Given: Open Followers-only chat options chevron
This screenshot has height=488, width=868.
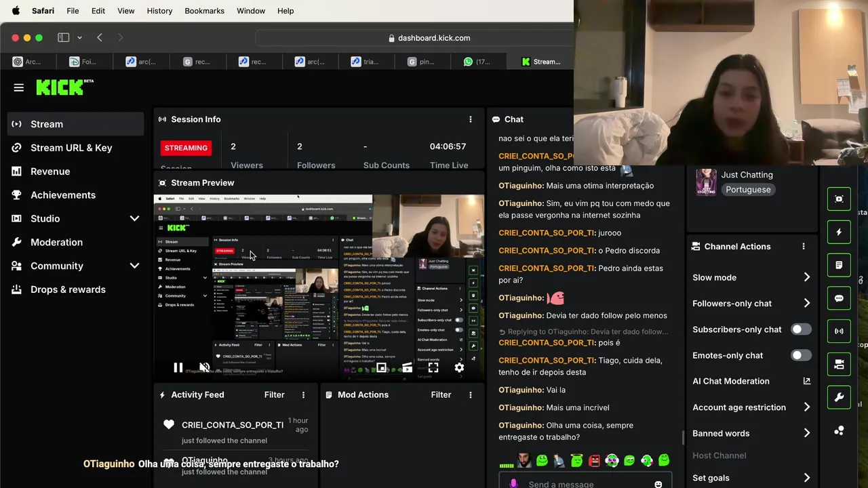Looking at the screenshot, I should [806, 303].
